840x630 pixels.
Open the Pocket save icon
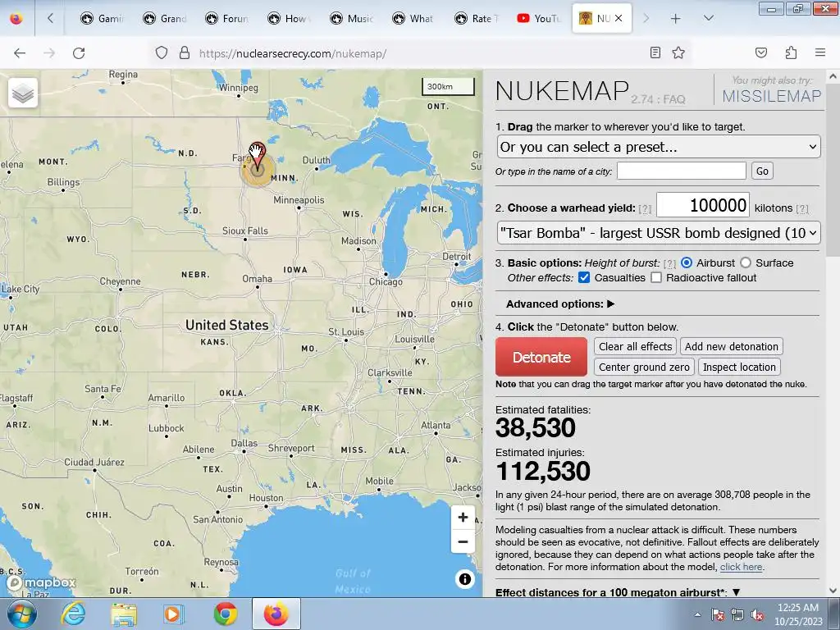pyautogui.click(x=761, y=52)
